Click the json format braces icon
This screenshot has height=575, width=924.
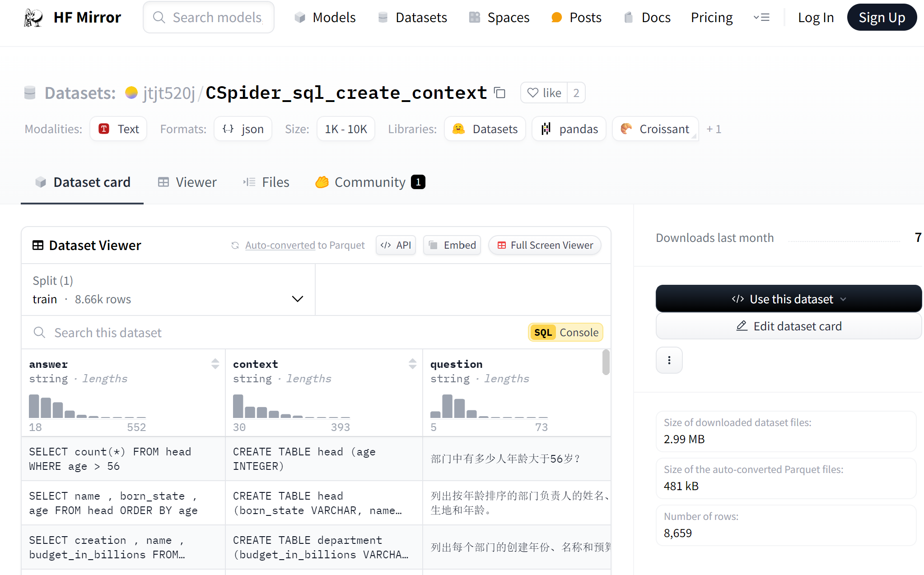[x=228, y=129]
